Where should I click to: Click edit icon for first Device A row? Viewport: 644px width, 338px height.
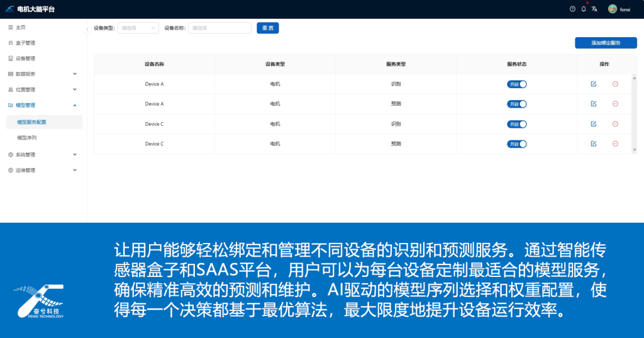(x=593, y=84)
